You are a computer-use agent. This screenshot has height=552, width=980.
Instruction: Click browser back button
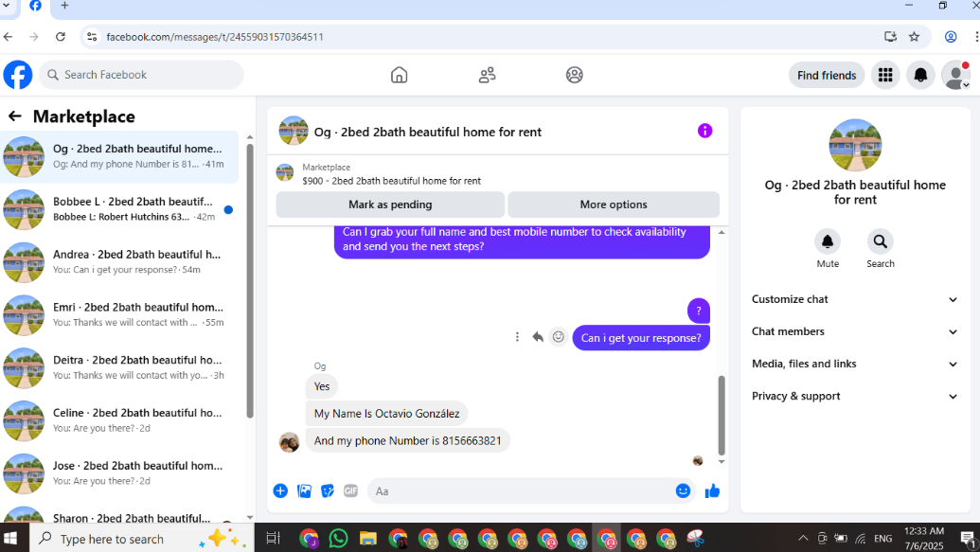9,37
